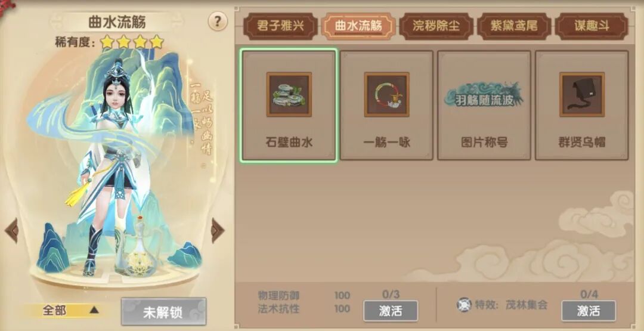644x331 pixels.
Task: Switch to the 君子雅兴 tab
Action: (280, 26)
